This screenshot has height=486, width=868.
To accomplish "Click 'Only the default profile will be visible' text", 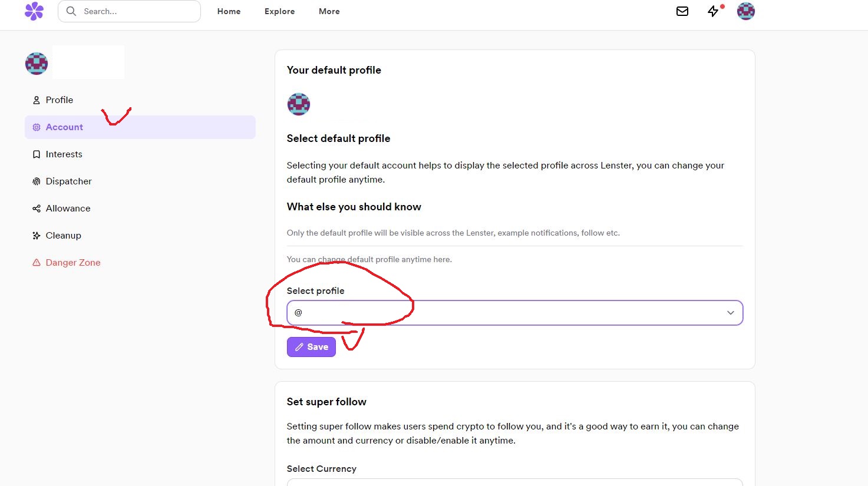I will (x=453, y=233).
